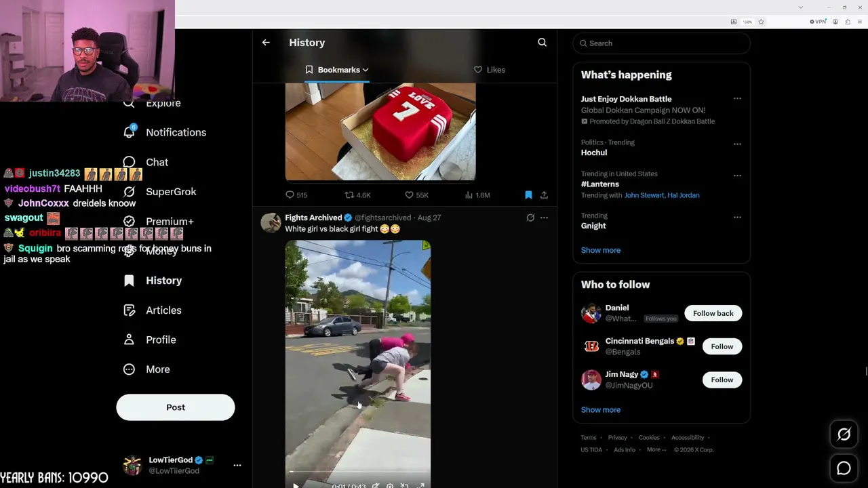Open the Grok floating button
This screenshot has width=868, height=488.
844,434
